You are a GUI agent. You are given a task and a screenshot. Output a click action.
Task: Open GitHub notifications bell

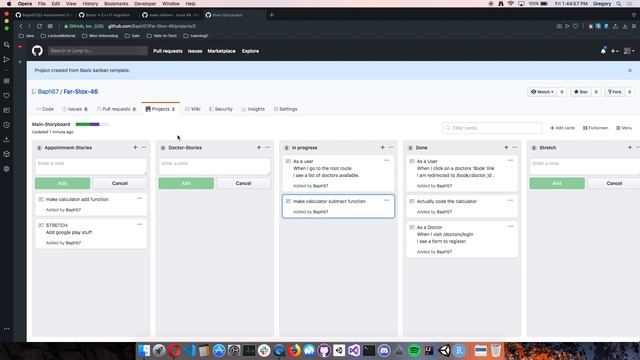603,51
